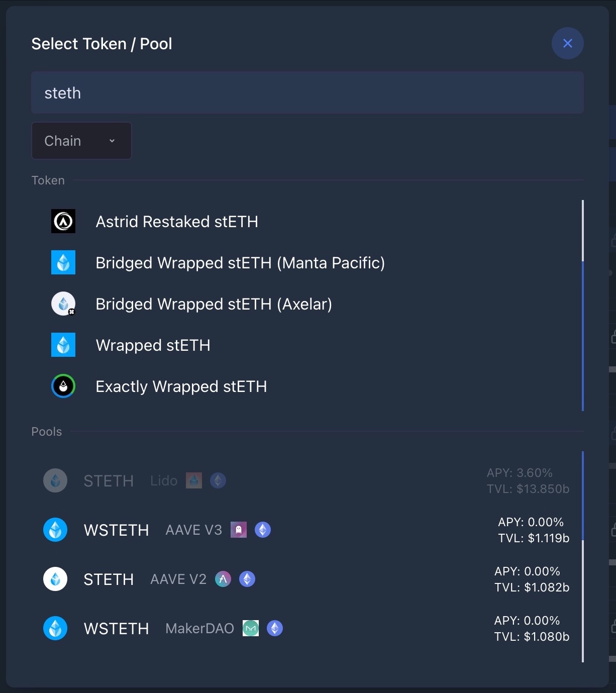Image resolution: width=616 pixels, height=693 pixels.
Task: Open the Chain filter dropdown
Action: click(x=81, y=141)
